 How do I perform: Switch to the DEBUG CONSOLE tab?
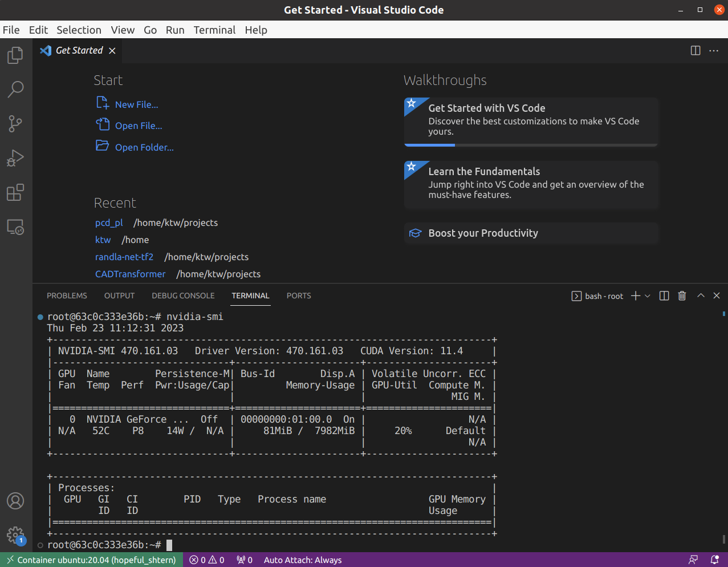click(x=183, y=295)
